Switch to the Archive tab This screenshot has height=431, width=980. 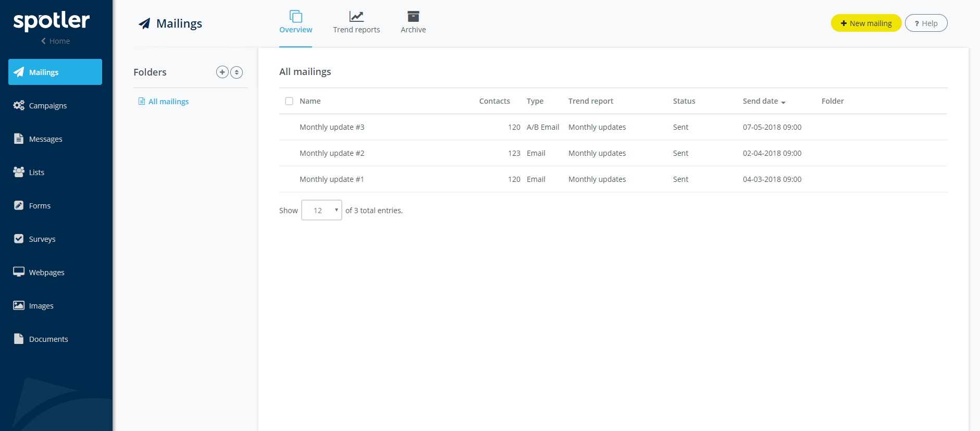(413, 23)
